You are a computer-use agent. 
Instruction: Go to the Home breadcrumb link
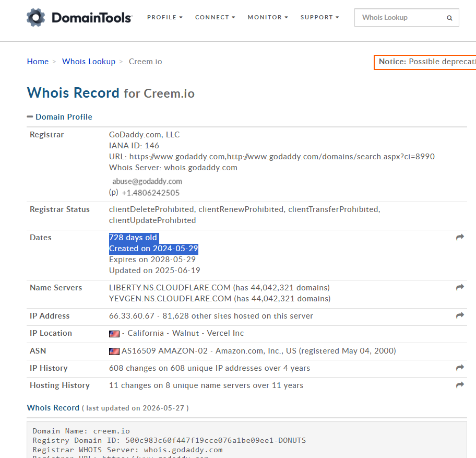38,61
